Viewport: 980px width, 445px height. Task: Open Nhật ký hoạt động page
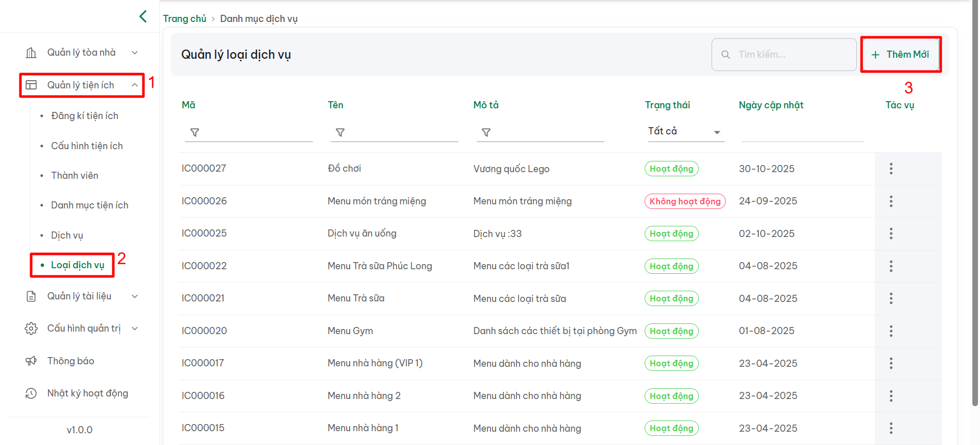(x=87, y=393)
